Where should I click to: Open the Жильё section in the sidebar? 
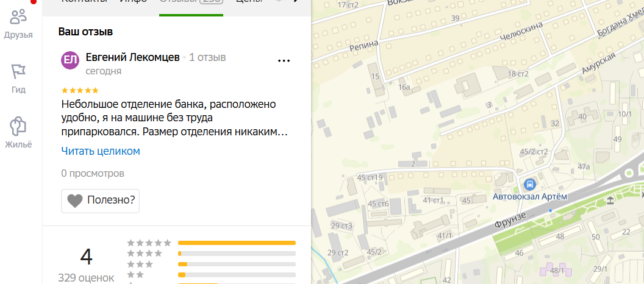point(18,133)
